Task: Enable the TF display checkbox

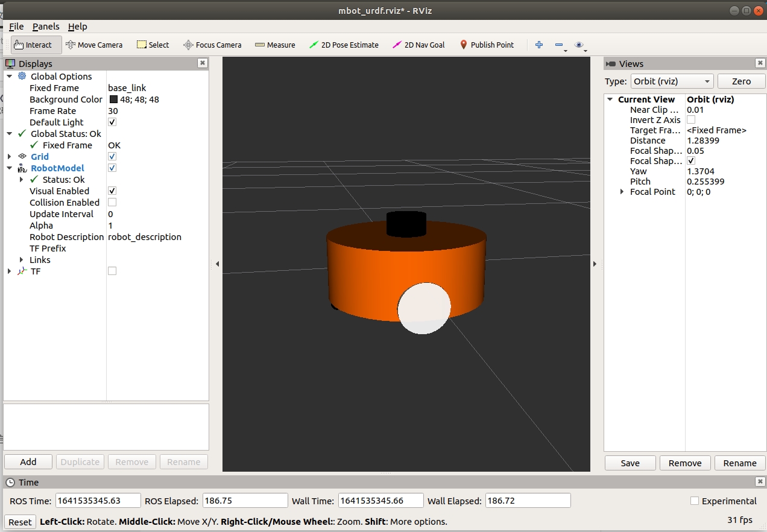Action: coord(112,271)
